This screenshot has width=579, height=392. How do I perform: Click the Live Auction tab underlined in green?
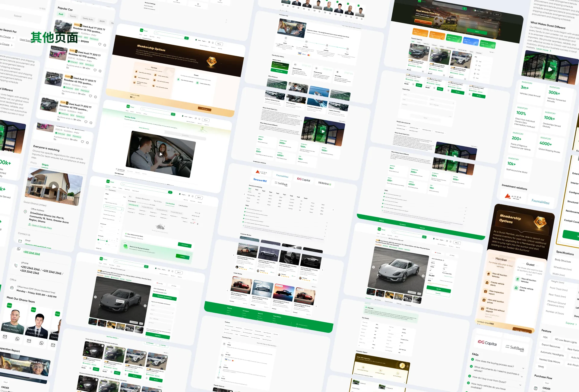pos(170,204)
